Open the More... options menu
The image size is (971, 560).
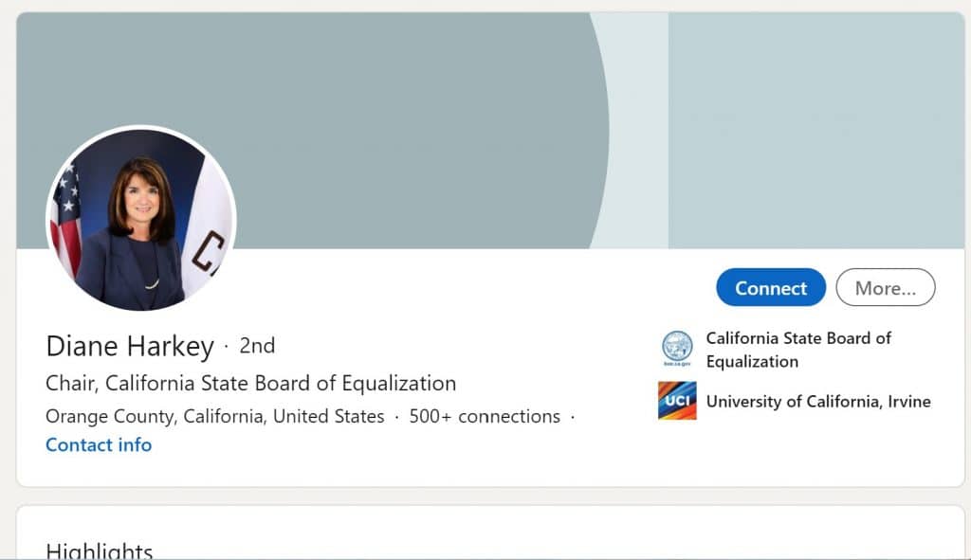pos(885,288)
